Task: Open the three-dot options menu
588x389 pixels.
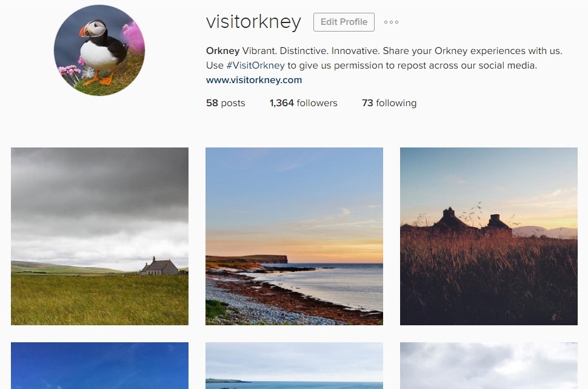Action: point(391,22)
